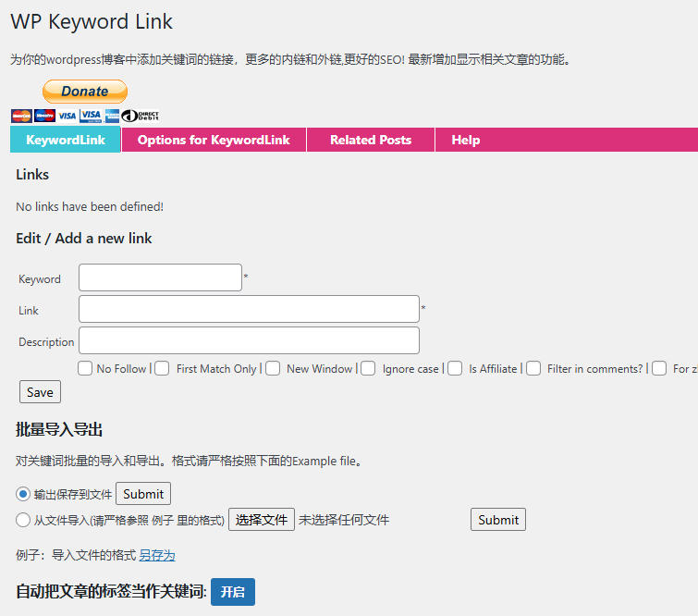This screenshot has width=698, height=616.
Task: Open the 另存为 example file link
Action: 157,555
